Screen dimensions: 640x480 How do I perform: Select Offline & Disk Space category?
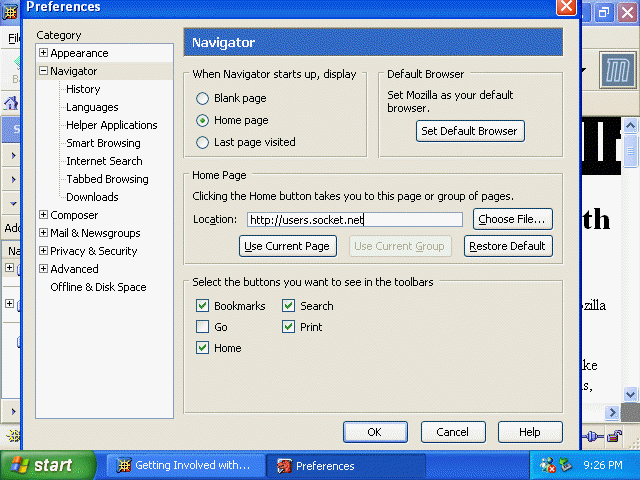(x=98, y=287)
